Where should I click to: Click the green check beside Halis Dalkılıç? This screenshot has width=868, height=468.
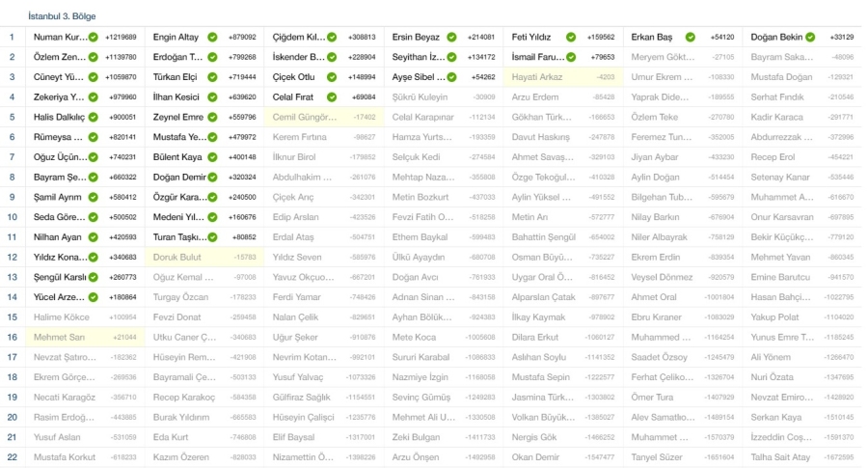click(94, 117)
